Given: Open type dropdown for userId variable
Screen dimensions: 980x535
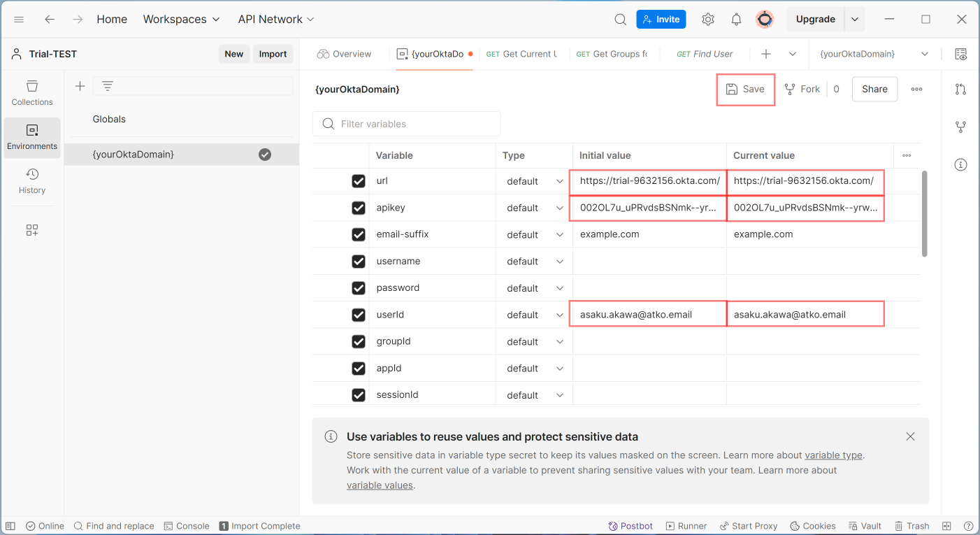Looking at the screenshot, I should click(535, 315).
